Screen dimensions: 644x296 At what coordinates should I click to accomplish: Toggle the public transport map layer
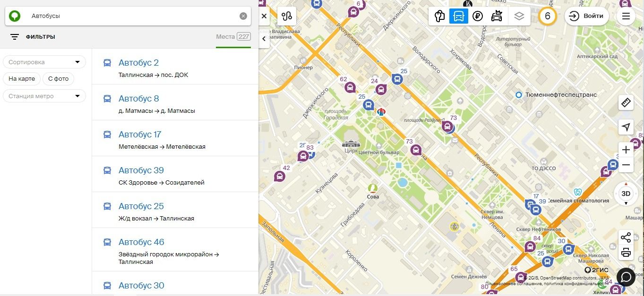[458, 16]
